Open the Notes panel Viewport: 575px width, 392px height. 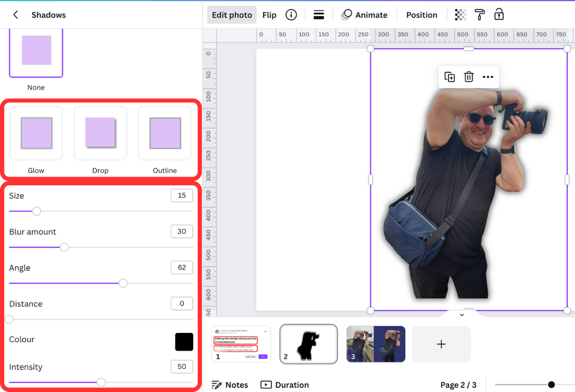click(229, 385)
